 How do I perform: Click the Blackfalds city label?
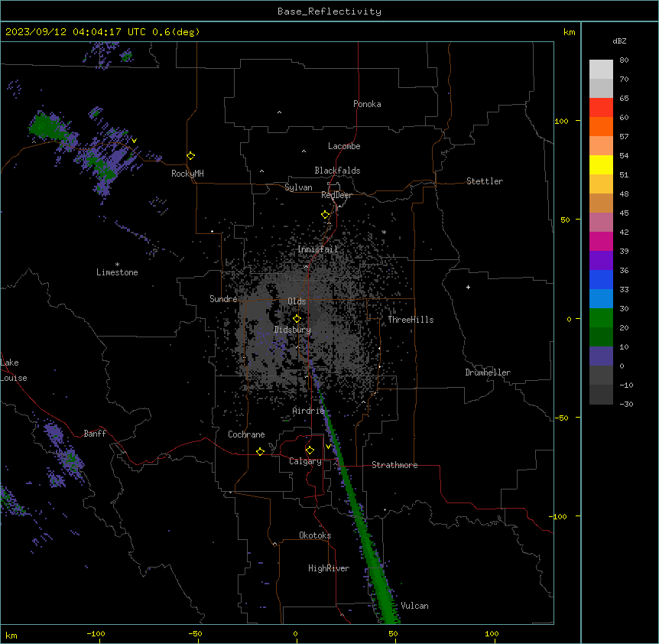[x=337, y=171]
